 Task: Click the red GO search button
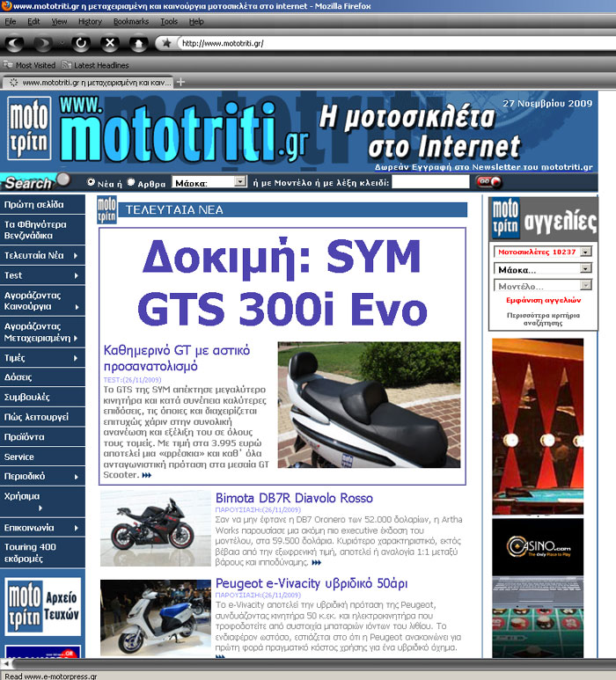tap(489, 182)
